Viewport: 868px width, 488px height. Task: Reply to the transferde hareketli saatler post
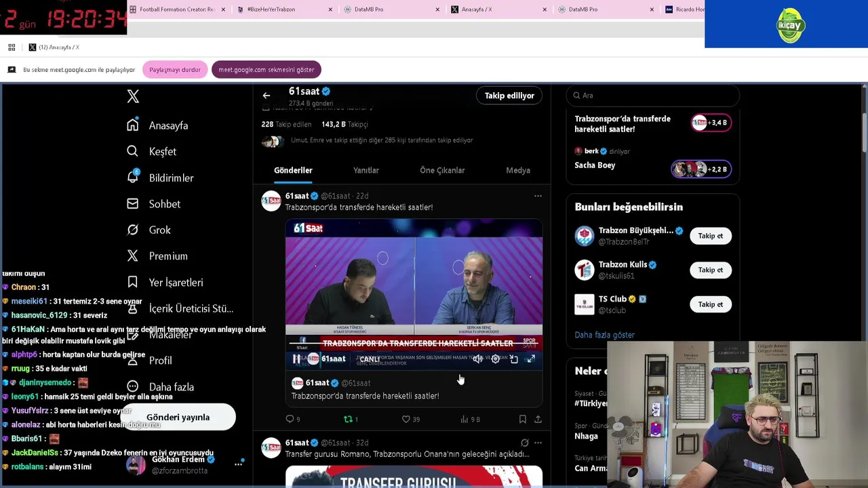(x=292, y=420)
